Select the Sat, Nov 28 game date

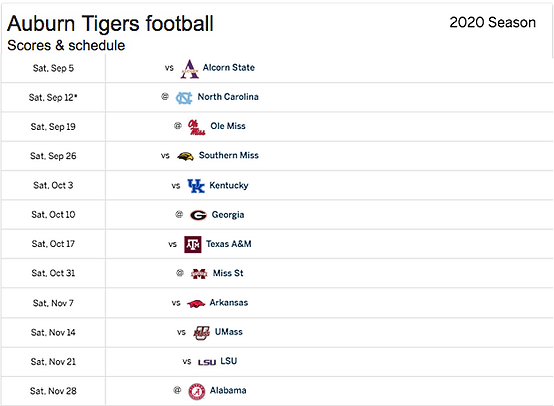pos(53,391)
